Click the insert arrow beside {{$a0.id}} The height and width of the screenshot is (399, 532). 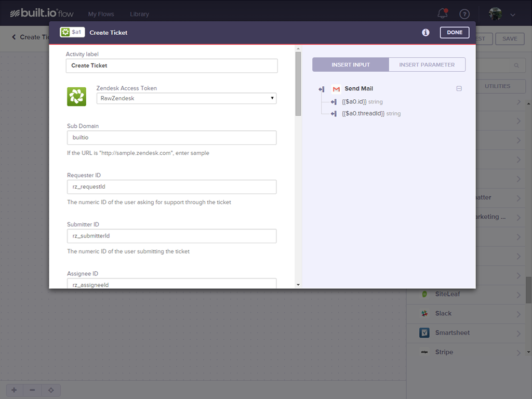[x=334, y=102]
